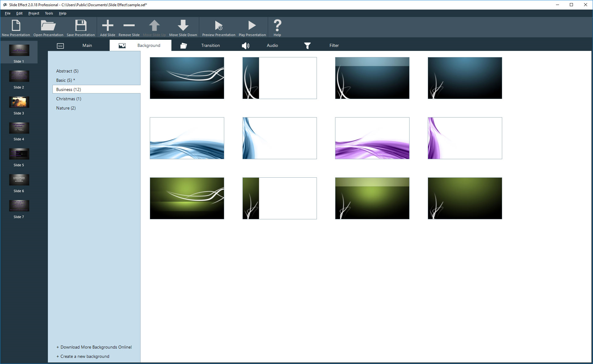593x364 pixels.
Task: Click the Preview Presentation icon
Action: coord(219,26)
